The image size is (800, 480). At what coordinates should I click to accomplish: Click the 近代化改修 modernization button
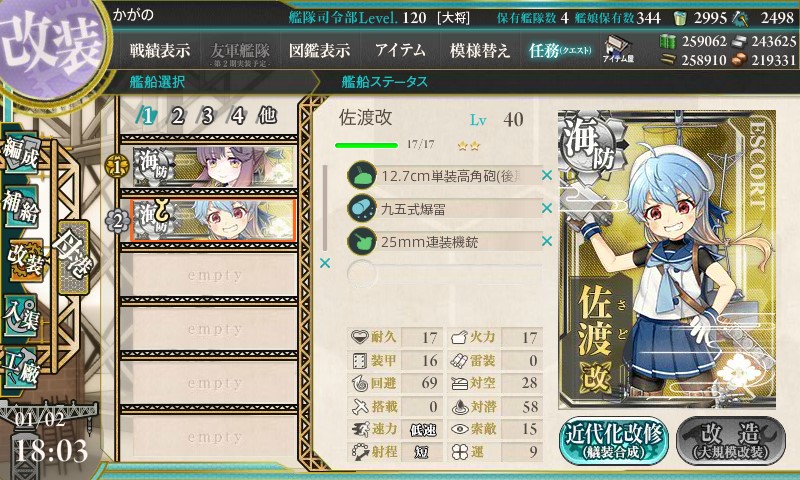coord(614,441)
